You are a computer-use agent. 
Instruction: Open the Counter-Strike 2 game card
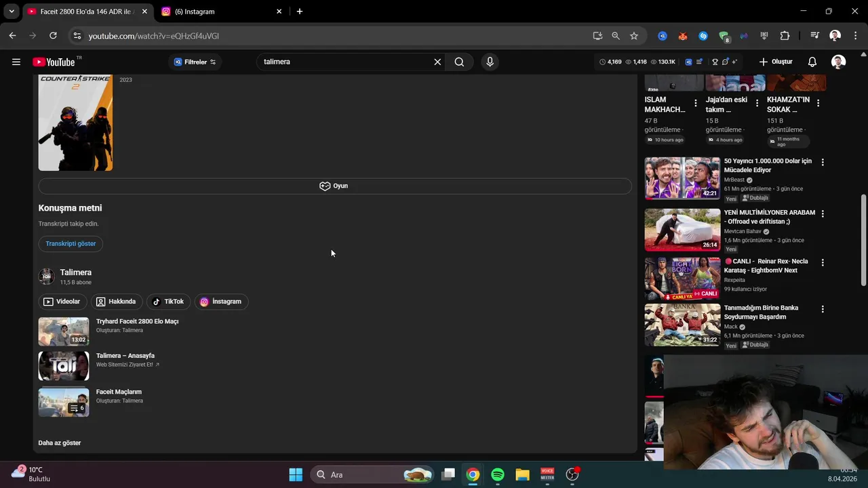pos(75,123)
